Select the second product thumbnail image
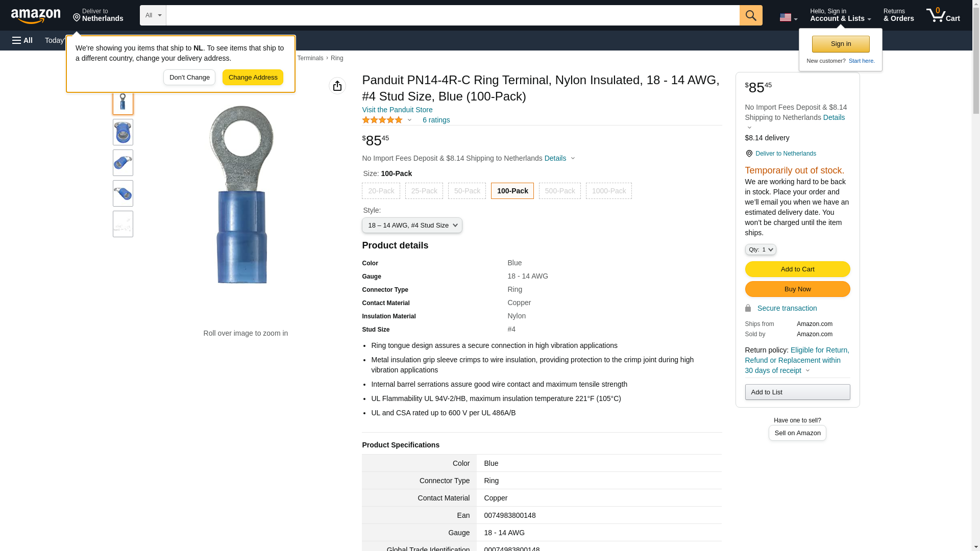 (123, 132)
